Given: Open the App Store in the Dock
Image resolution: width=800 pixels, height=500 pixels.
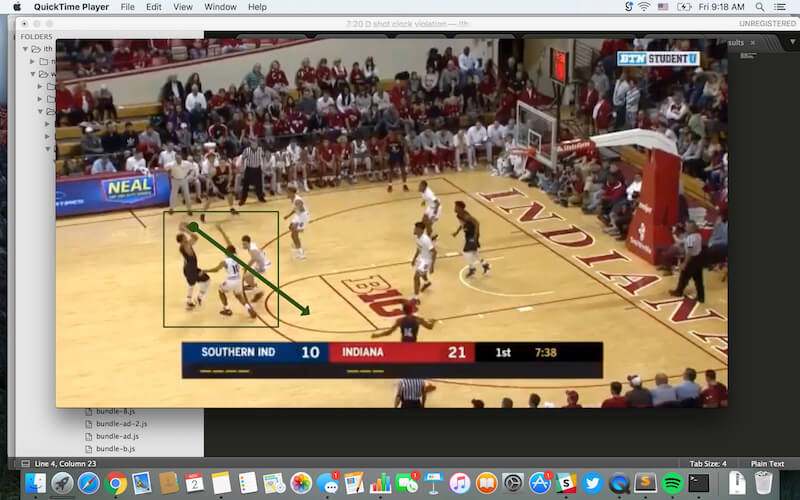Looking at the screenshot, I should pos(540,483).
